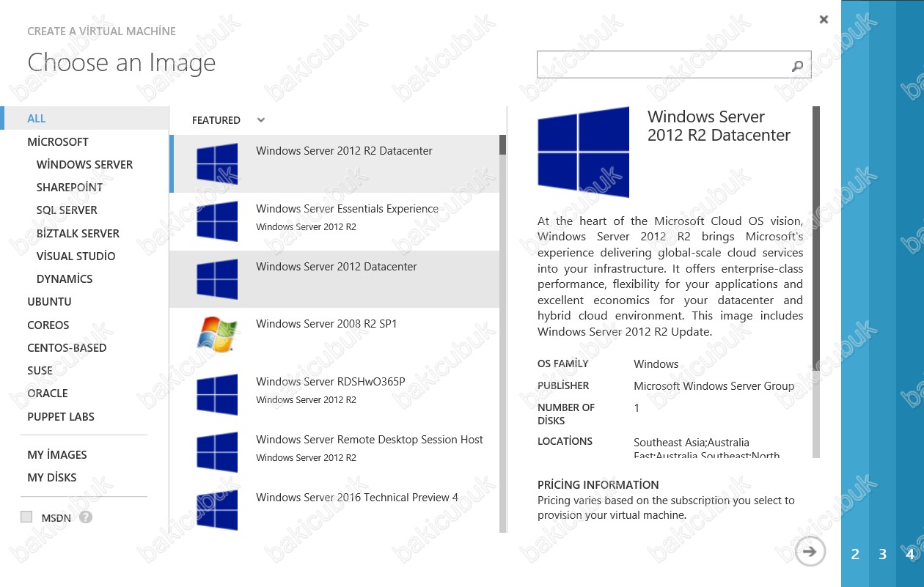Filter by SharePoint category

point(70,187)
